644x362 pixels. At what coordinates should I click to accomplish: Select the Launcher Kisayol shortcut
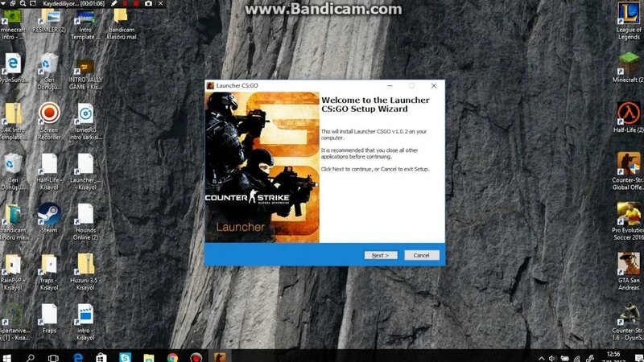click(x=85, y=171)
